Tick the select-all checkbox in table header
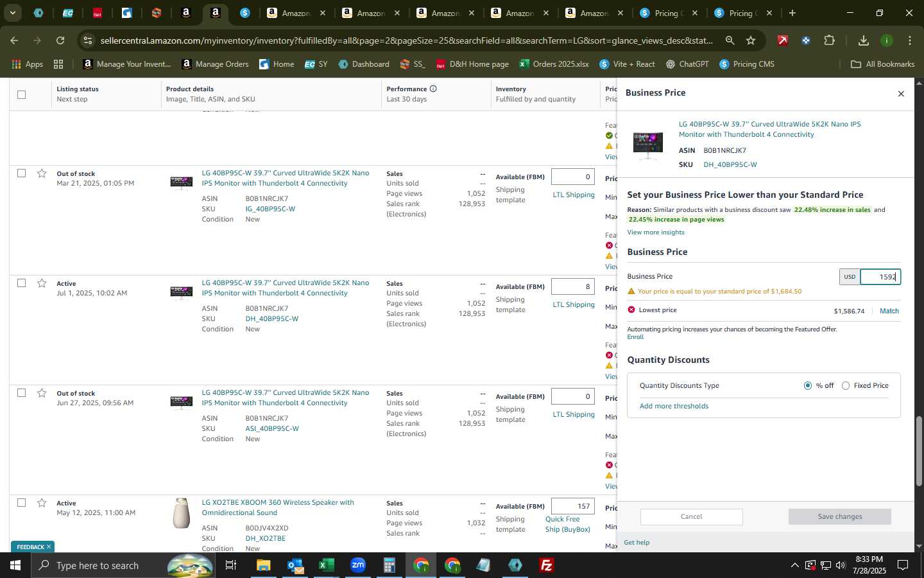The height and width of the screenshot is (578, 924). click(21, 94)
